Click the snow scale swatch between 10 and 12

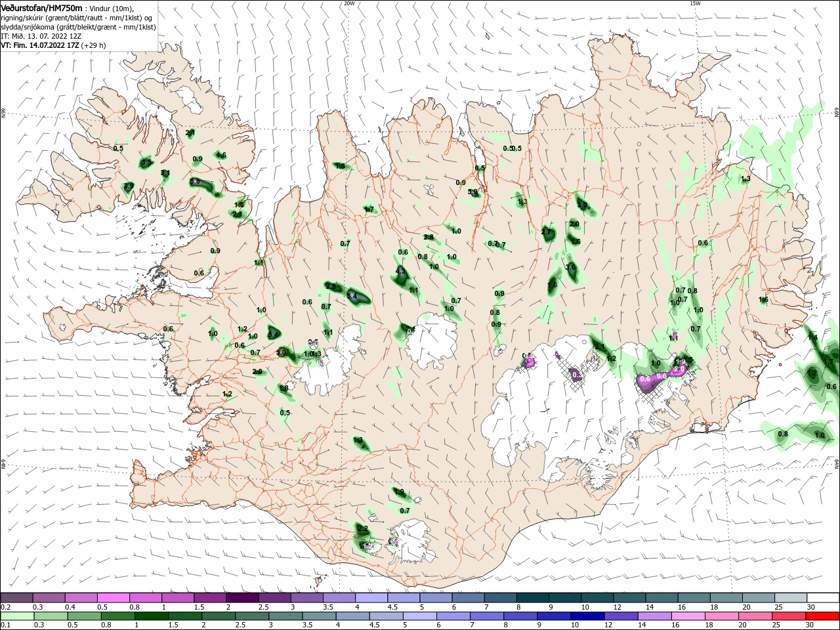(597, 598)
